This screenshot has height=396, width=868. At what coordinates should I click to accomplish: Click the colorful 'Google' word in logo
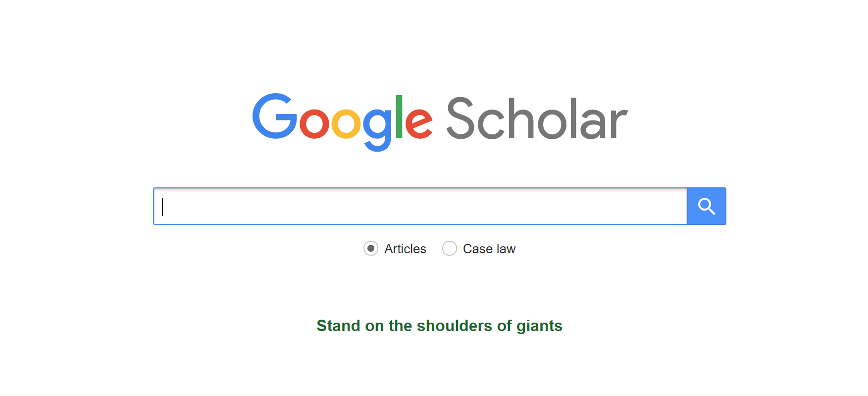[343, 121]
